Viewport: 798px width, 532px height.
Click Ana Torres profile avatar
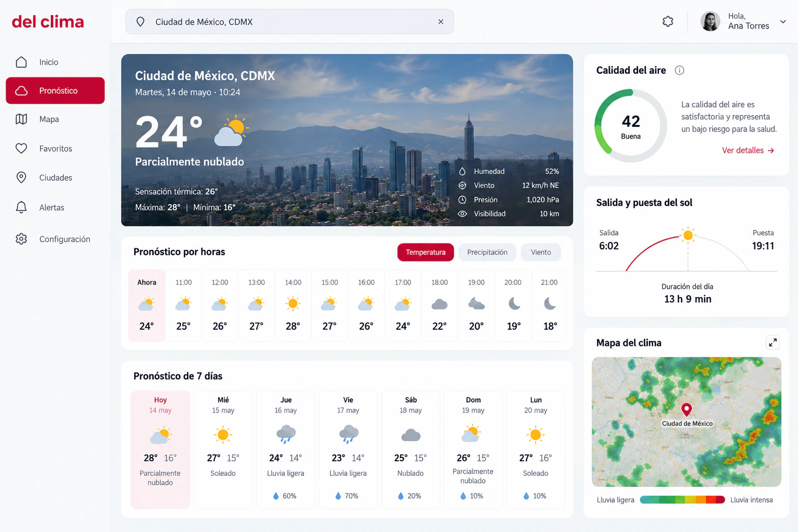point(710,21)
